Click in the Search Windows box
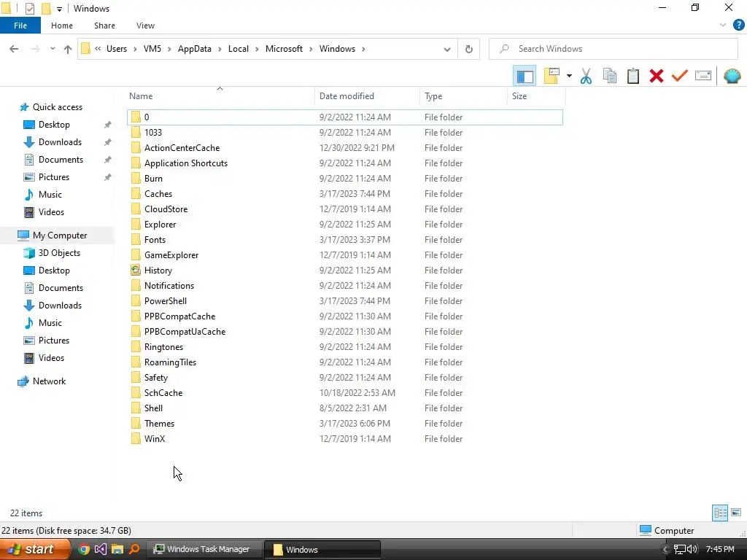This screenshot has width=747, height=560. point(613,49)
